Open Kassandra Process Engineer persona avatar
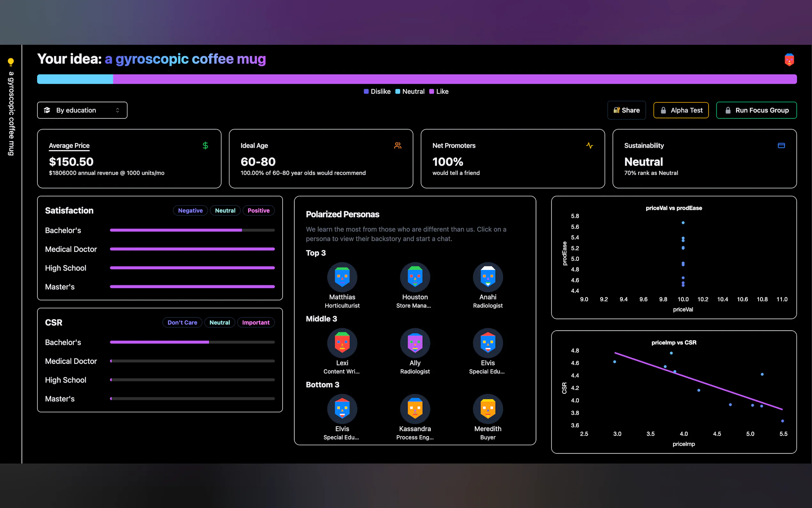 click(x=415, y=409)
